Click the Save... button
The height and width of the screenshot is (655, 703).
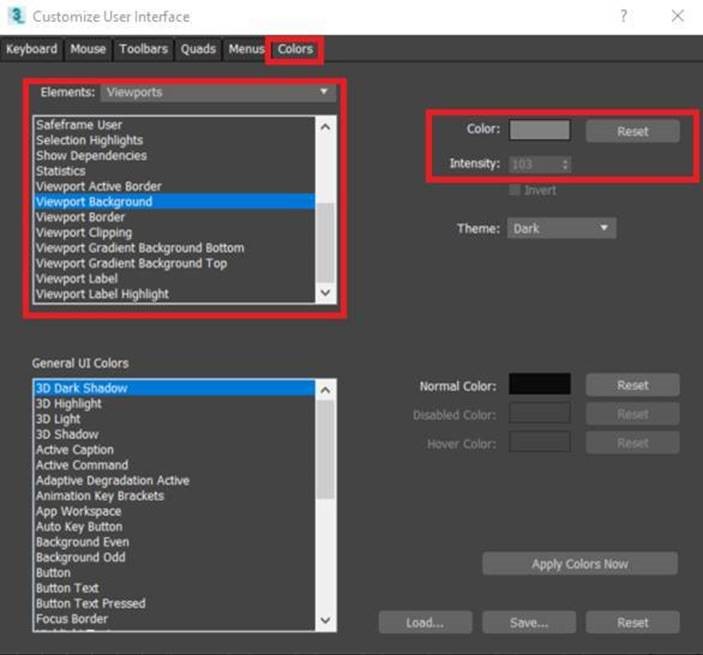(x=528, y=622)
